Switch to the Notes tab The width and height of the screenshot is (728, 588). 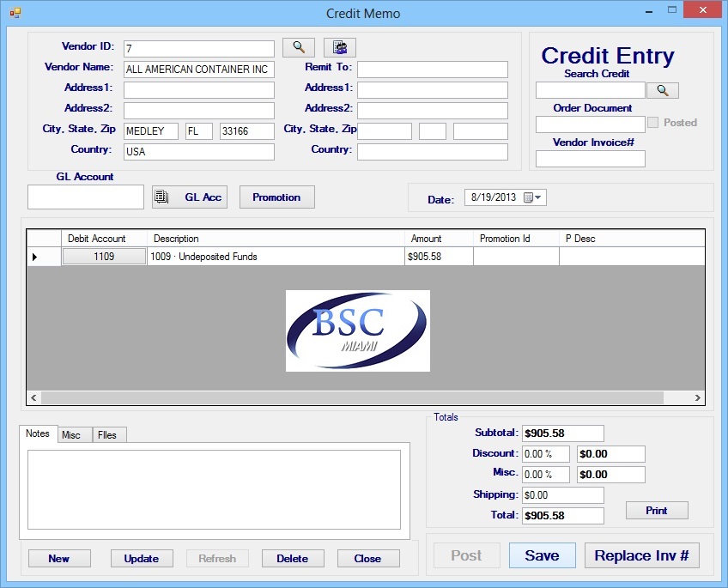pos(38,433)
